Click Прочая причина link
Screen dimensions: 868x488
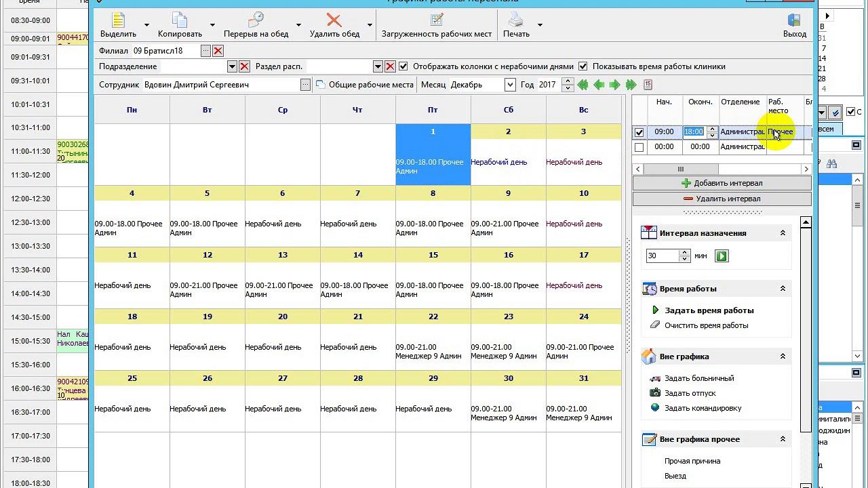point(692,461)
